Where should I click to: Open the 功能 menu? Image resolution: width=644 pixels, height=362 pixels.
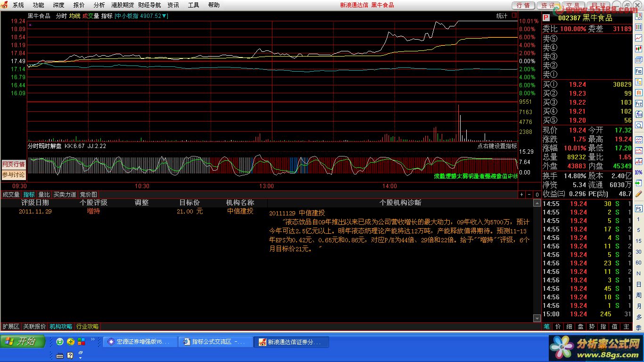pyautogui.click(x=39, y=5)
